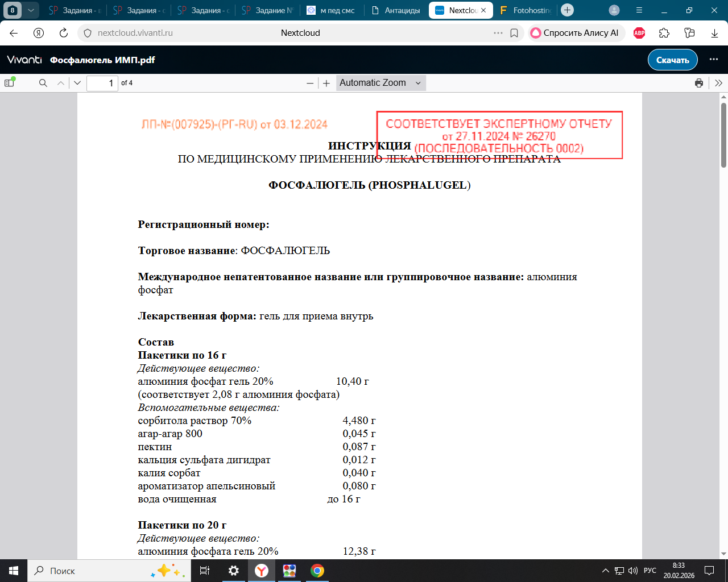Open the Nextcloud header three-dots menu
Screen dimensions: 728x582
click(714, 60)
